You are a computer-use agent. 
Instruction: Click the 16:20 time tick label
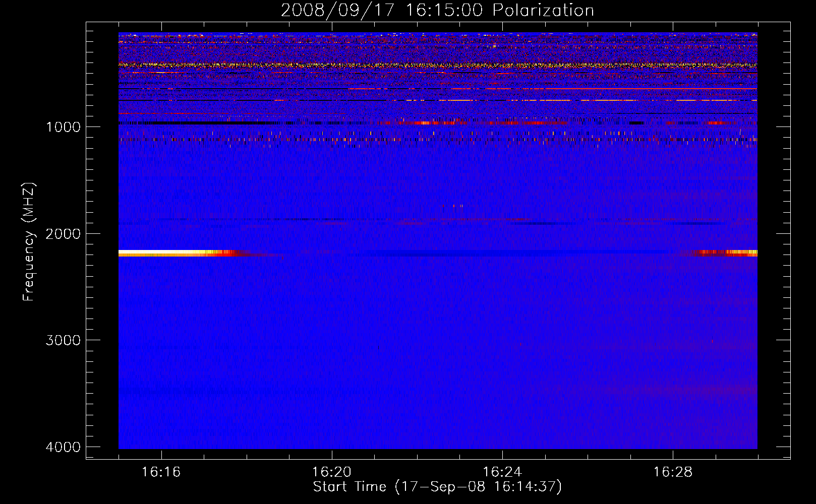tap(331, 472)
